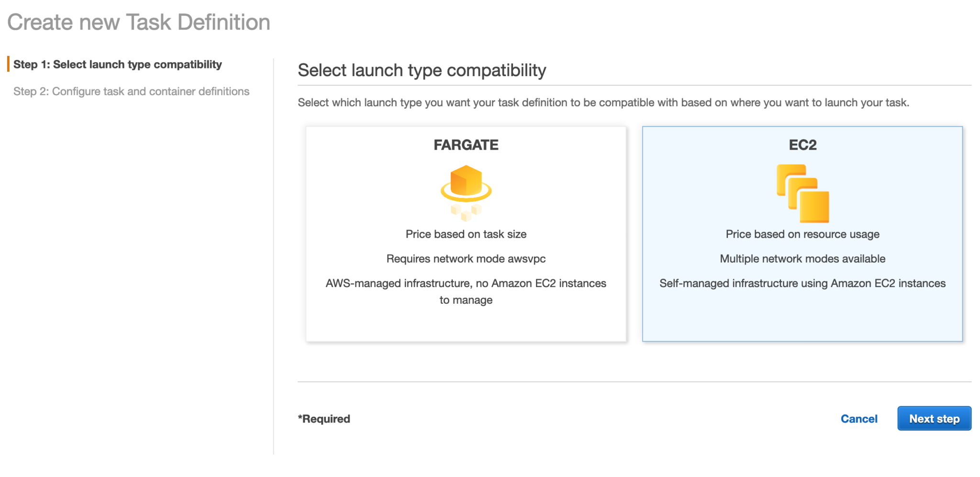Open Step 1: Select launch type compatibility
Viewport: 980px width, 477px height.
118,64
